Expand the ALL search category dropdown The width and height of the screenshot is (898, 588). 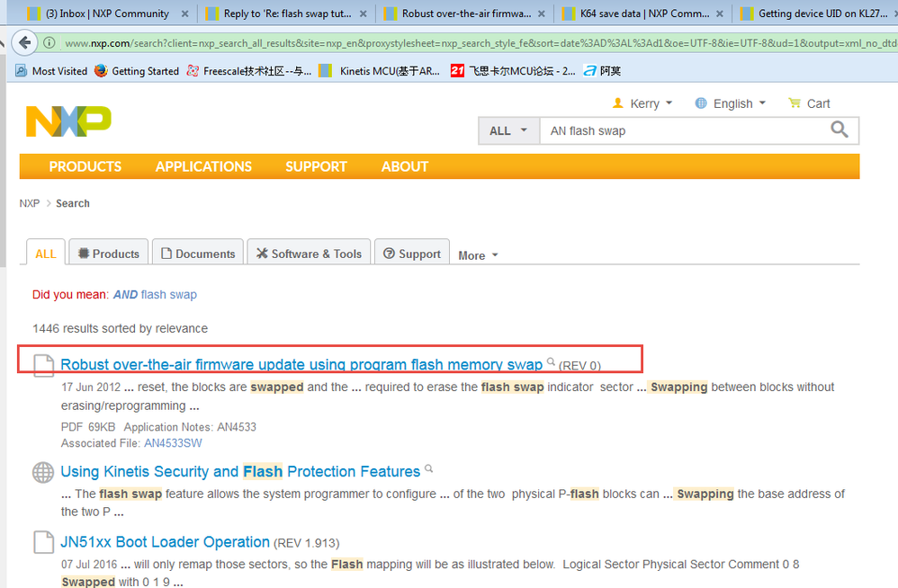tap(508, 131)
